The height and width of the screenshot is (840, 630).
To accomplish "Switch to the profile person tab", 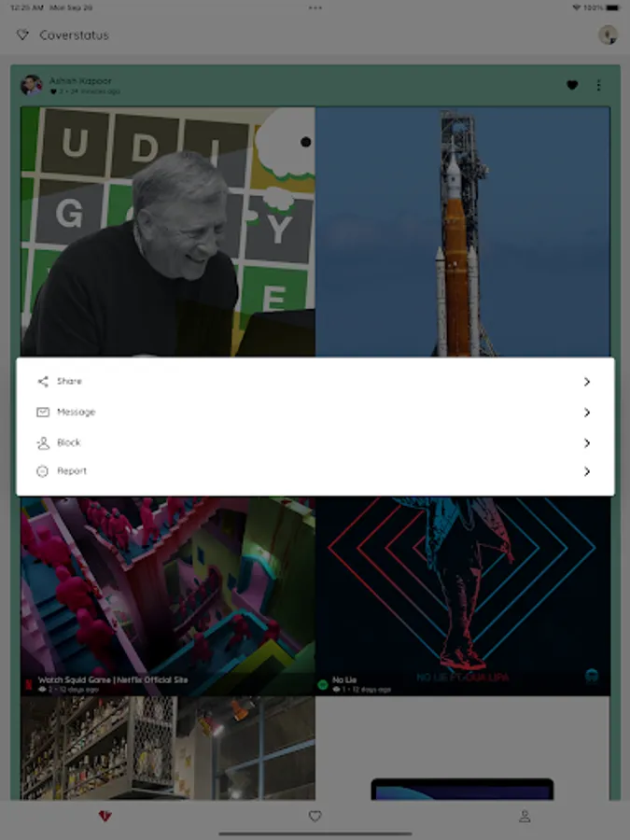I will coord(525,816).
